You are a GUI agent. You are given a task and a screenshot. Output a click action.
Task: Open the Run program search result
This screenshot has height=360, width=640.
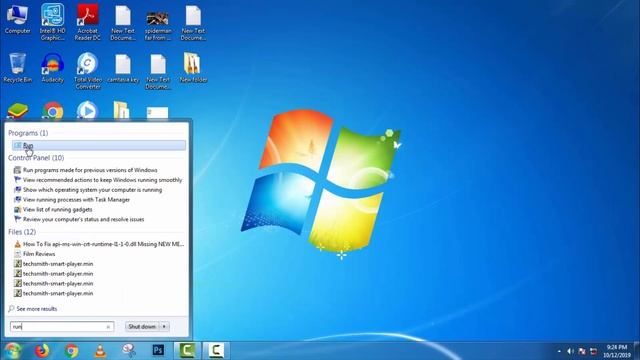[x=99, y=145]
